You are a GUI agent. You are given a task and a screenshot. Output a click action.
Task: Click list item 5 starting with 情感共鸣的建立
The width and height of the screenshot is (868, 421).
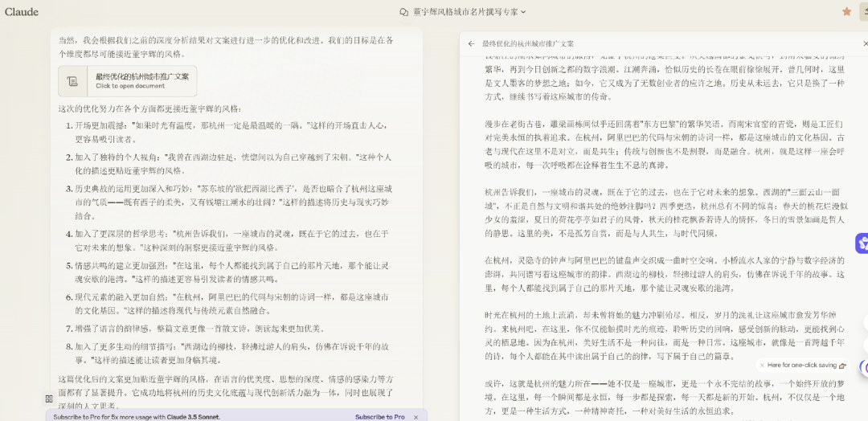[x=231, y=272]
